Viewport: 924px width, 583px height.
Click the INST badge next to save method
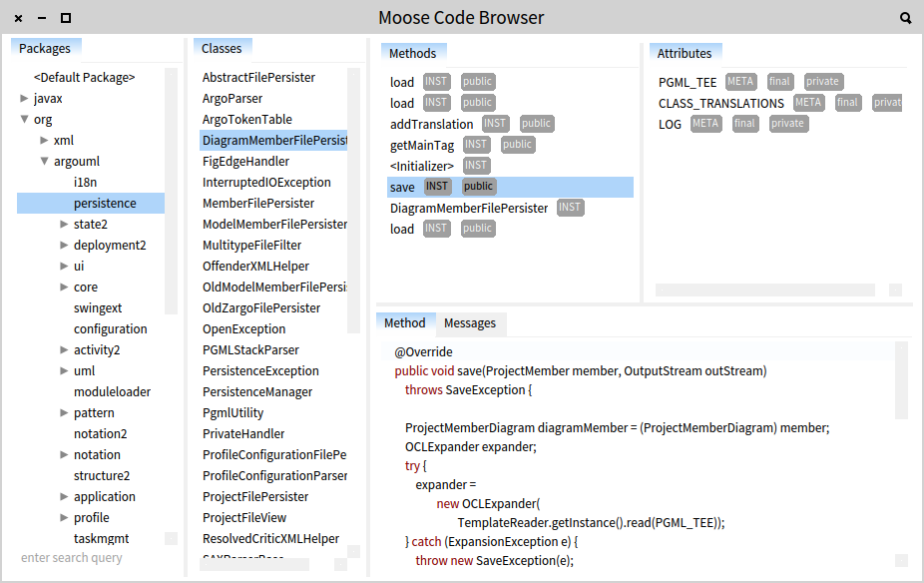click(x=437, y=187)
